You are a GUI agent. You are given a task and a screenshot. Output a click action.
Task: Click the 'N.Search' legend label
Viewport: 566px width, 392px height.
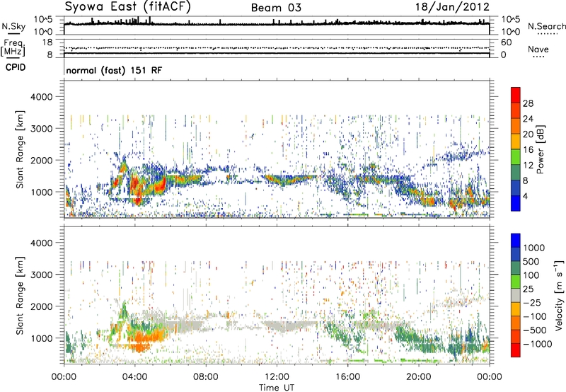tap(547, 26)
